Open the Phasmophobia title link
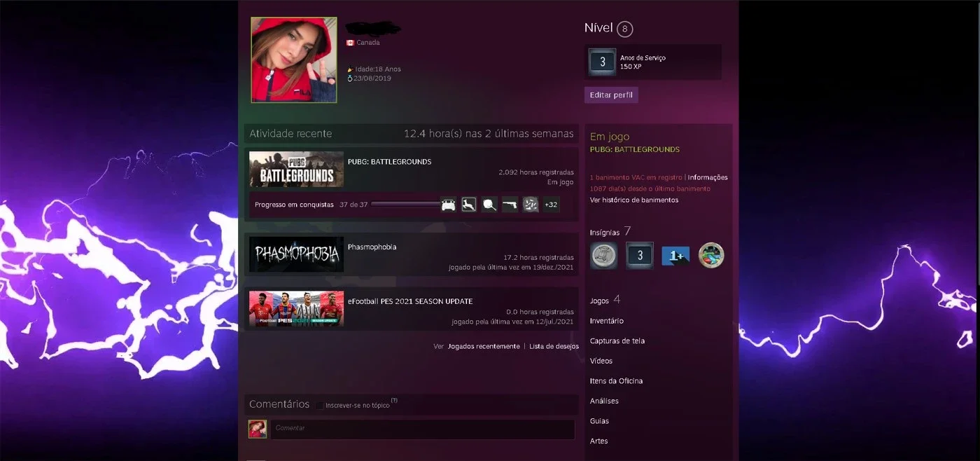Viewport: 980px width, 461px height. pos(372,247)
